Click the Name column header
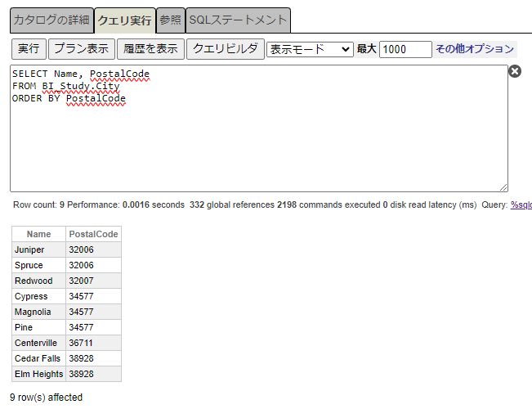 tap(38, 234)
